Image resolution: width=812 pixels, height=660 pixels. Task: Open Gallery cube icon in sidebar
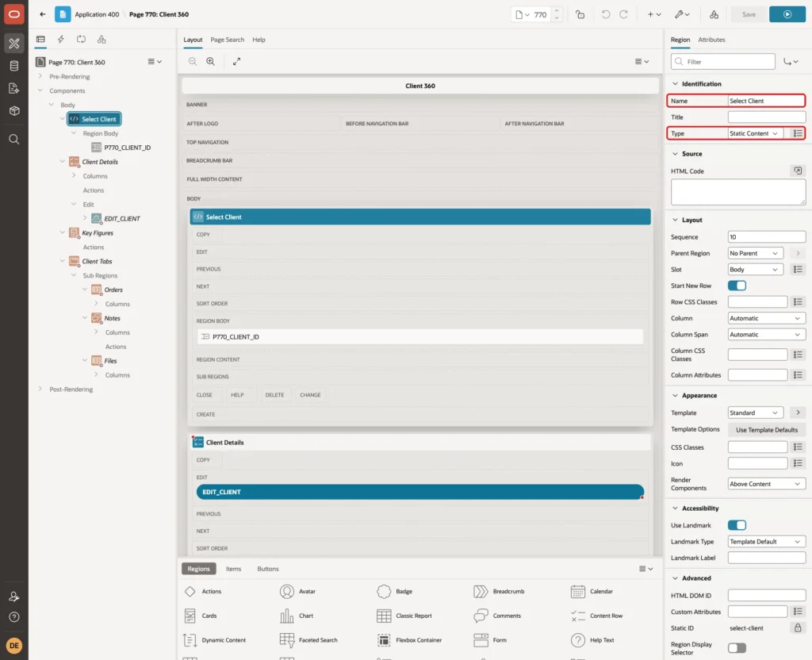(14, 111)
